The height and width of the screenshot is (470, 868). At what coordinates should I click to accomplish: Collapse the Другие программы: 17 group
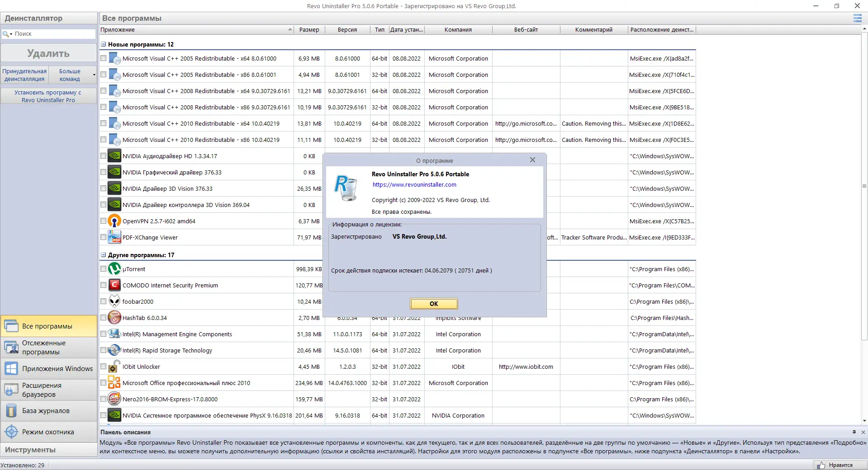click(x=104, y=255)
